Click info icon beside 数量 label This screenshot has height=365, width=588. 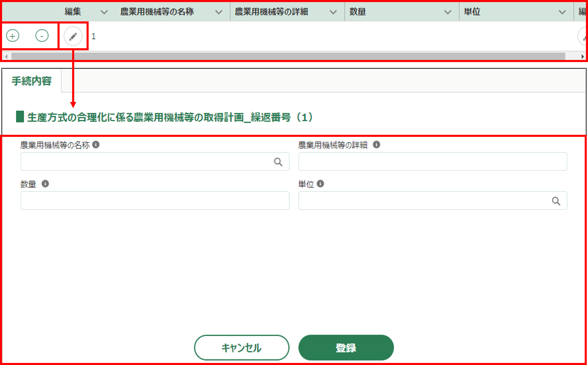[45, 184]
